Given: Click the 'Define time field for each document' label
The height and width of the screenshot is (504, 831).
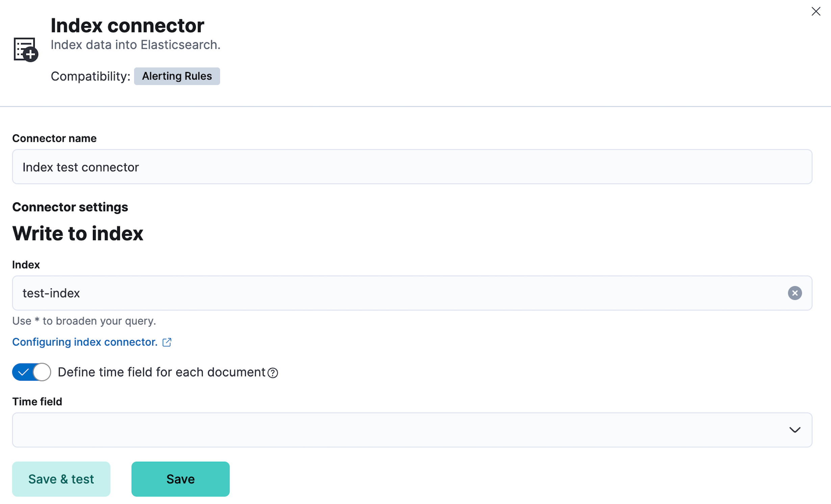Looking at the screenshot, I should click(161, 372).
